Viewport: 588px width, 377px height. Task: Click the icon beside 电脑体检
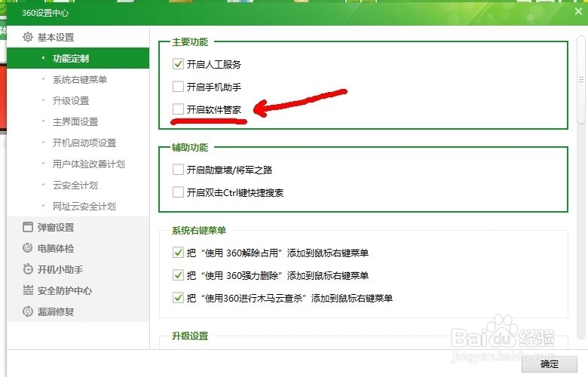(x=28, y=248)
